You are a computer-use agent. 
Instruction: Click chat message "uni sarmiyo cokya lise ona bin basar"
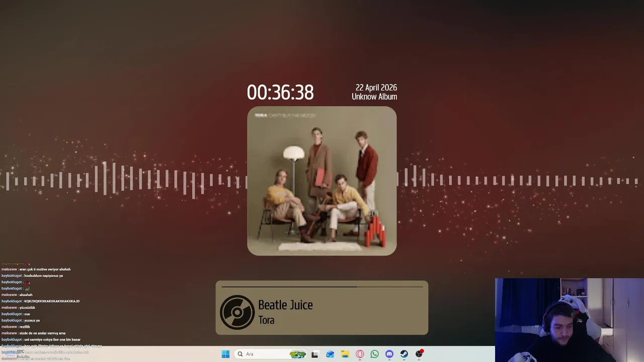coord(52,340)
